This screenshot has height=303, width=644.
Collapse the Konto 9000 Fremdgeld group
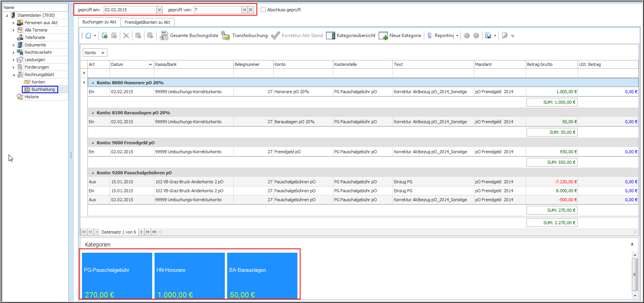click(93, 143)
